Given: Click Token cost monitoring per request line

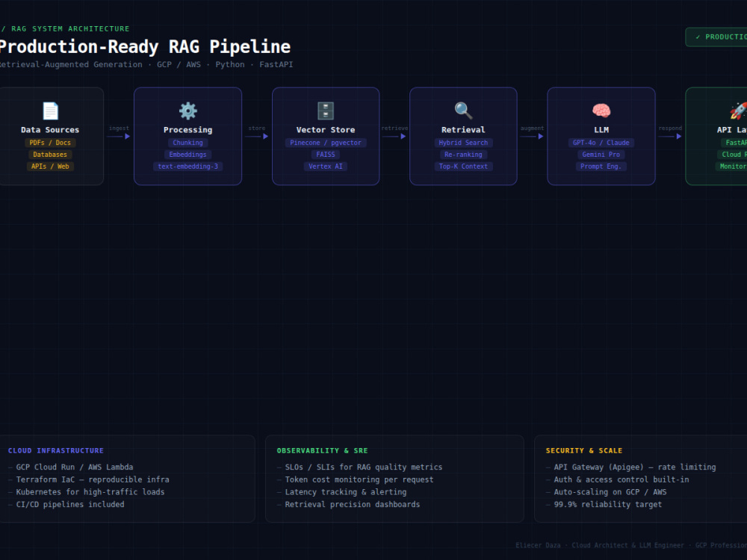Looking at the screenshot, I should click(x=359, y=480).
